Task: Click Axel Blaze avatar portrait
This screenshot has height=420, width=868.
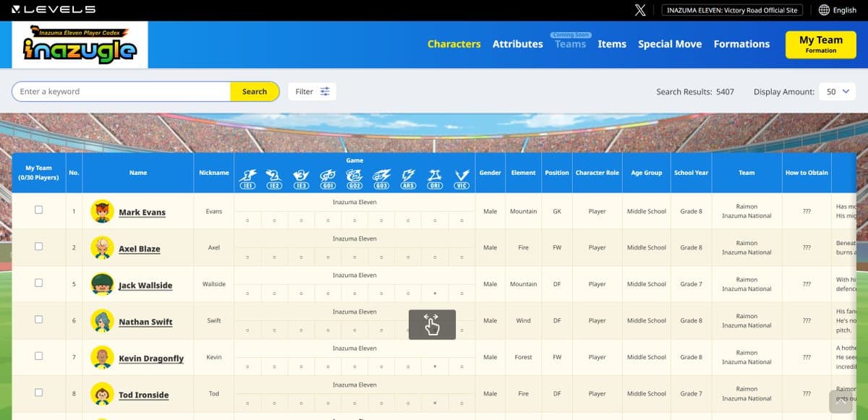Action: coord(102,248)
